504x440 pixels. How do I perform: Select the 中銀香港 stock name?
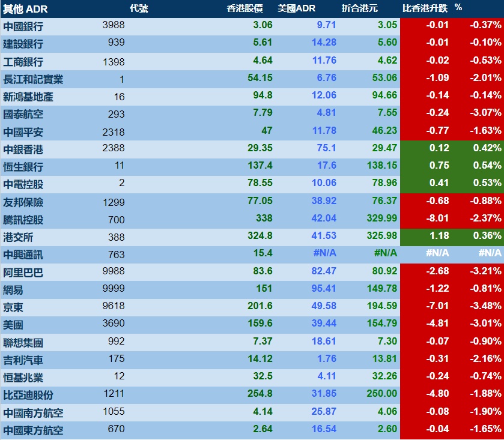pyautogui.click(x=23, y=149)
